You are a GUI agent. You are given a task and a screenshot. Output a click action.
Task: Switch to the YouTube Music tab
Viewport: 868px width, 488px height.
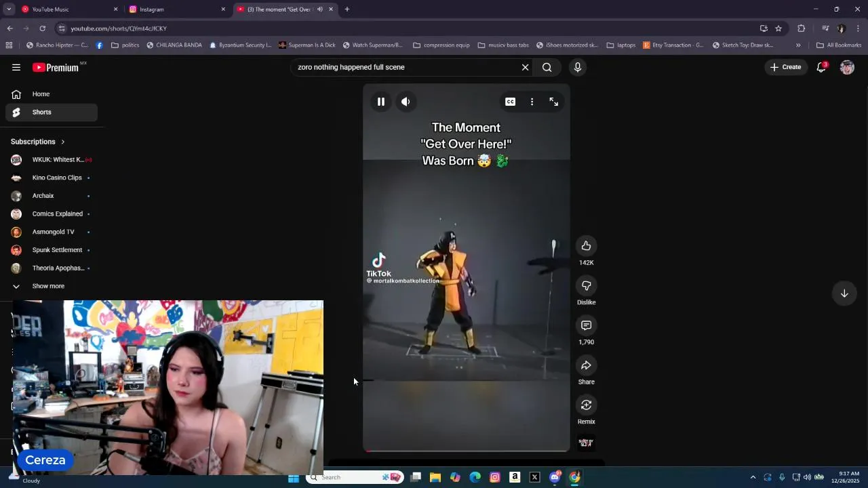[68, 9]
